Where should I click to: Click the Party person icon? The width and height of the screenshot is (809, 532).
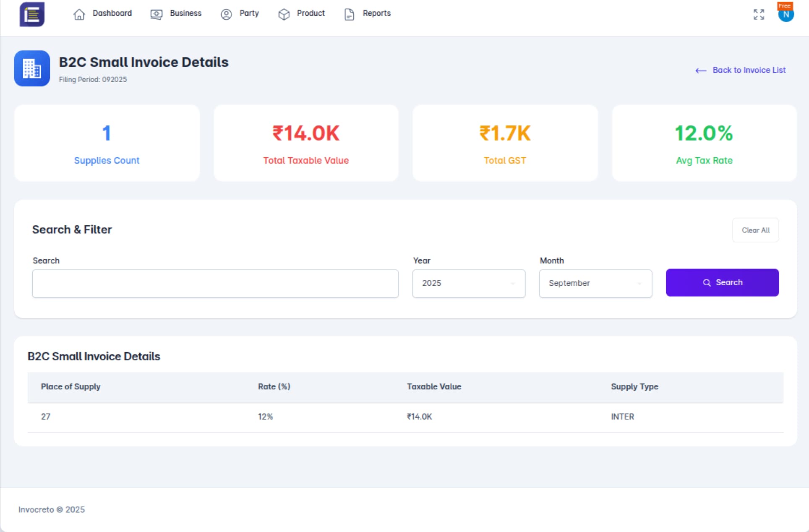pos(226,14)
